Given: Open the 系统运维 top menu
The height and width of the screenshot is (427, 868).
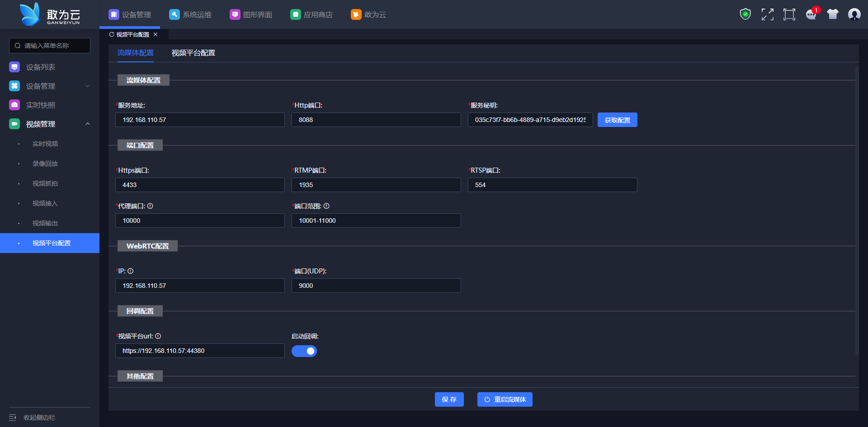Looking at the screenshot, I should pos(190,14).
